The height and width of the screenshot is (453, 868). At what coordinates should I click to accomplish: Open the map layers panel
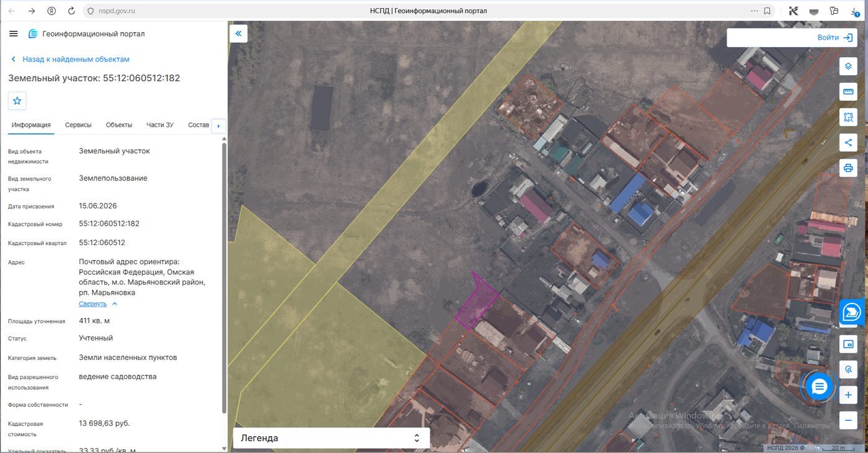coord(848,66)
